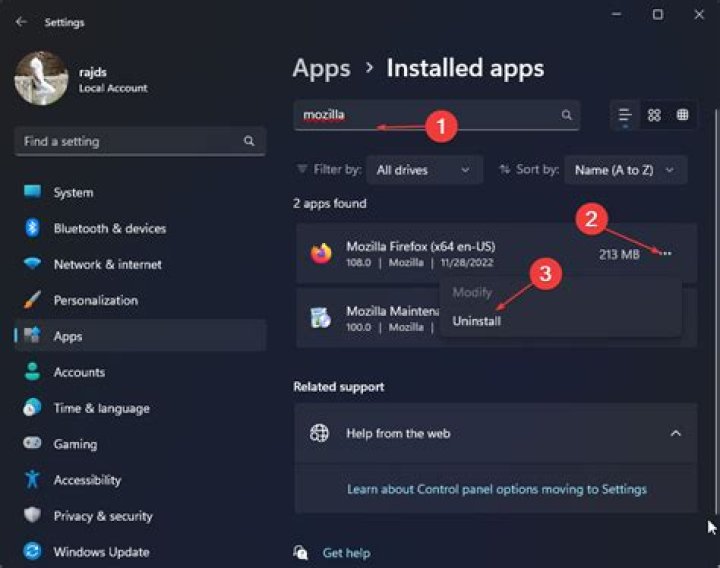The height and width of the screenshot is (568, 720).
Task: Click the Mozilla Firefox app icon
Action: tap(321, 253)
